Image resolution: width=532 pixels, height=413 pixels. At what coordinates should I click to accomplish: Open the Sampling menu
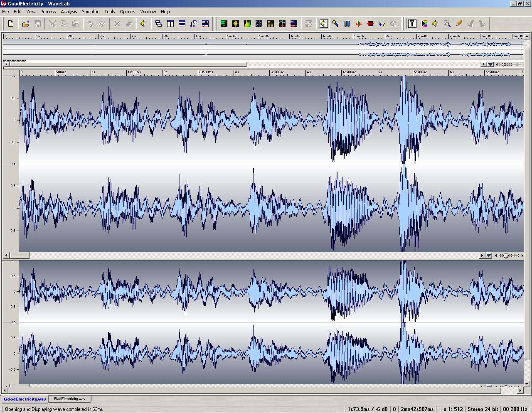[91, 12]
